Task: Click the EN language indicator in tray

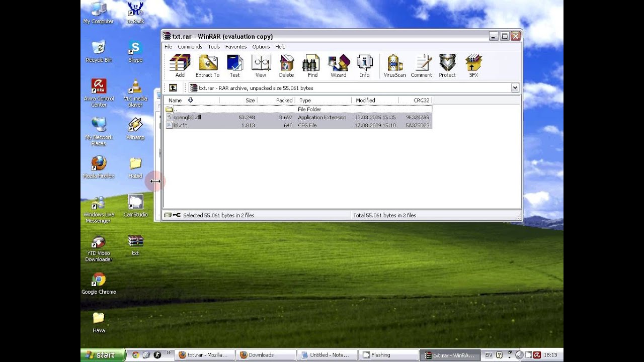Action: coord(488,355)
